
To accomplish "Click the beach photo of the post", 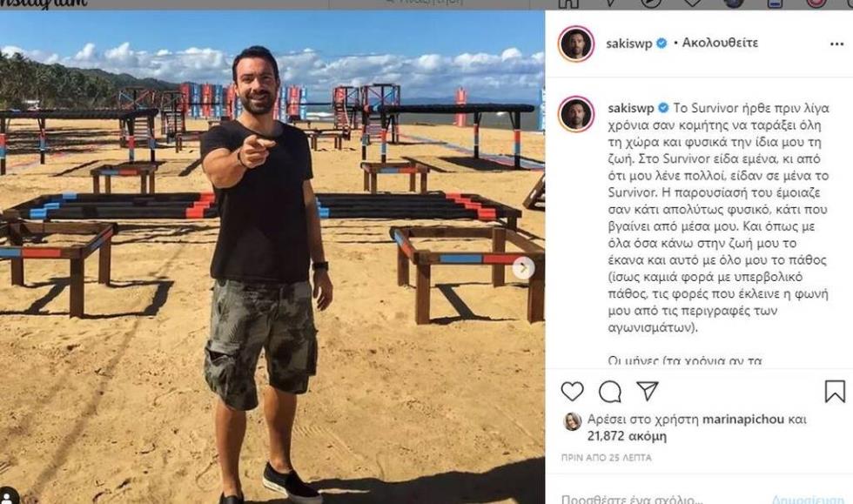I will point(272,257).
